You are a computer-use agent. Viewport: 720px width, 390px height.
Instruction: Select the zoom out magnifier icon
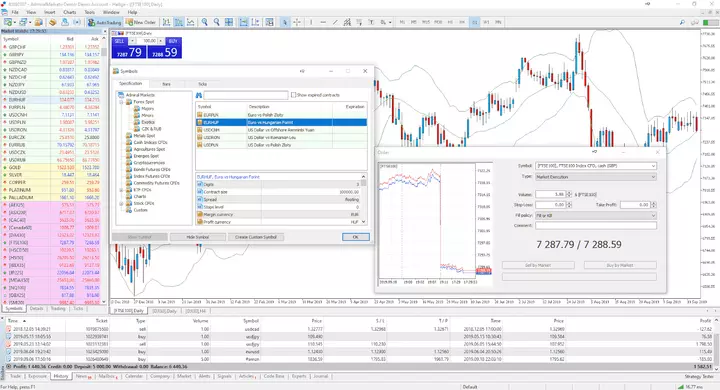217,22
